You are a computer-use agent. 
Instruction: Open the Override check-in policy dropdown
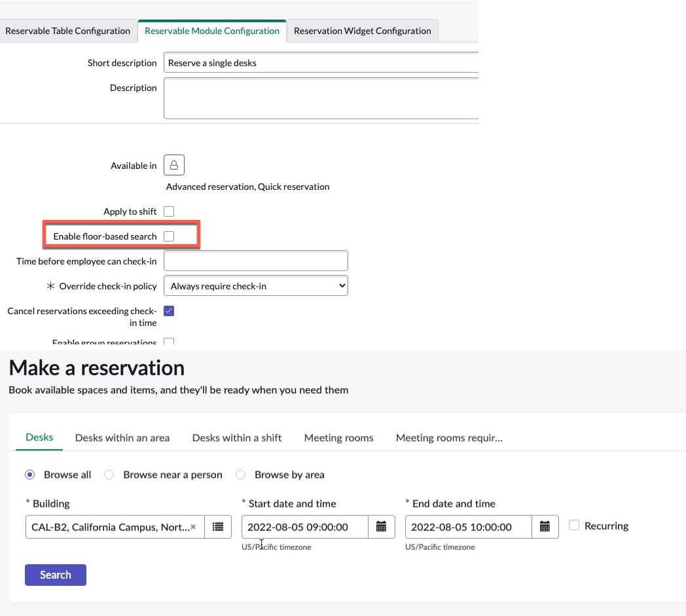(x=255, y=285)
